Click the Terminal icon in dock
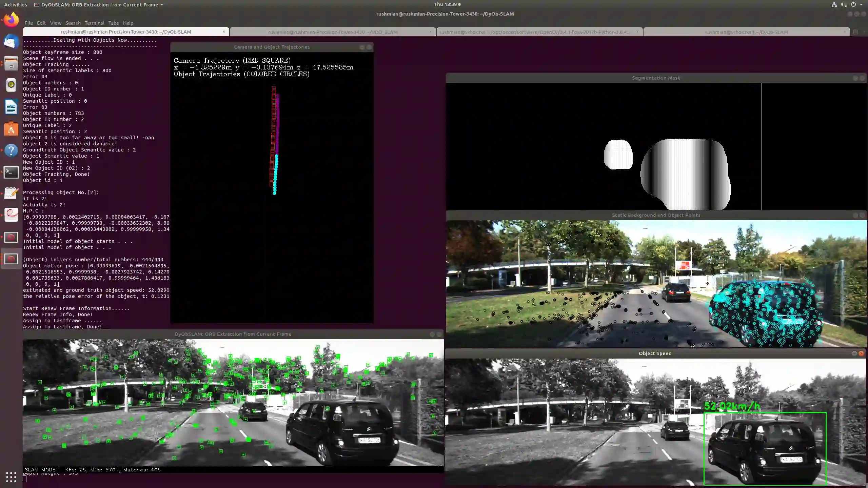 click(x=11, y=172)
